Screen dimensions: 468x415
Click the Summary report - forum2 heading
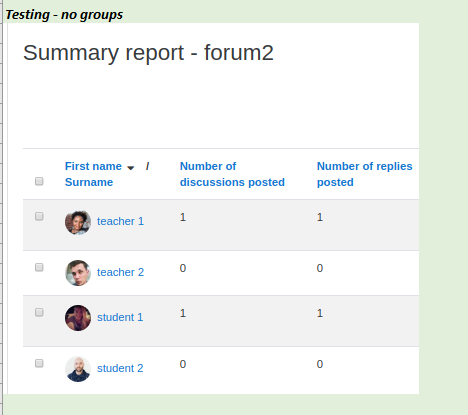pyautogui.click(x=148, y=53)
